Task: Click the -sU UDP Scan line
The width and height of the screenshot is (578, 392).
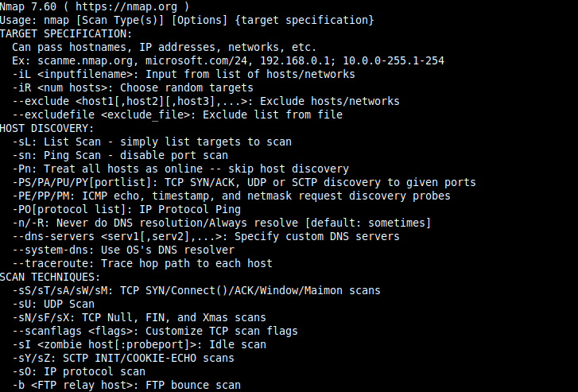Action: coord(53,304)
